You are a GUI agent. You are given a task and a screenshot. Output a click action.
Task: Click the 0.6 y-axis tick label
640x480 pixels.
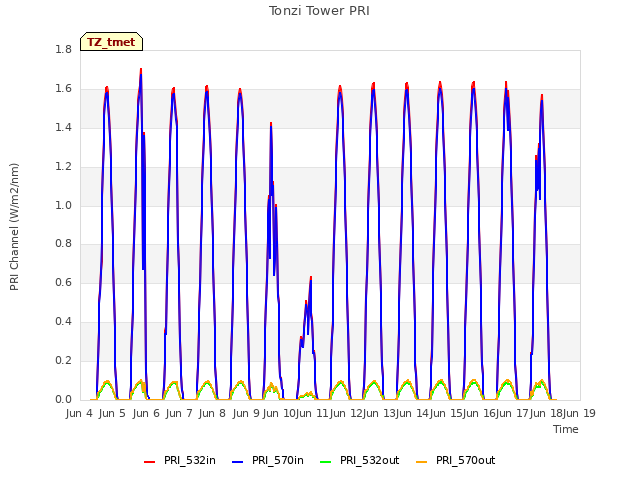tap(63, 282)
